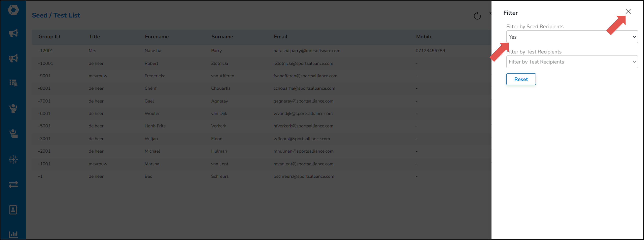This screenshot has width=644, height=240.
Task: Click email gagneray@sportsalliance.com
Action: [303, 101]
